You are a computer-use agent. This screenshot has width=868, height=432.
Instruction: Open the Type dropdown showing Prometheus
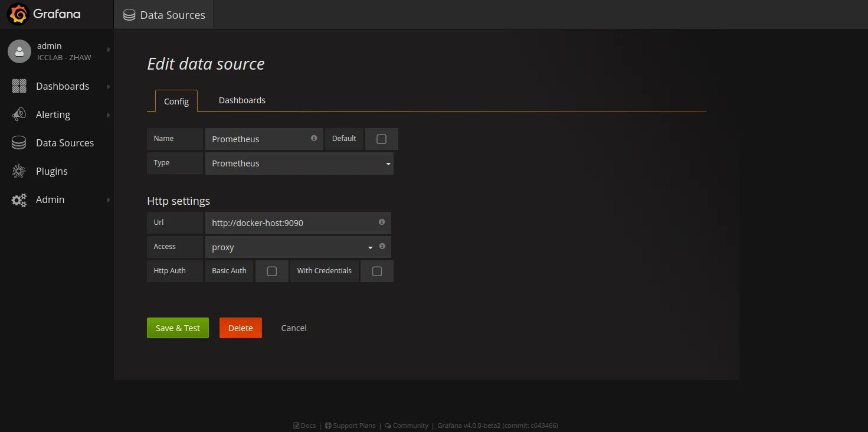click(299, 163)
